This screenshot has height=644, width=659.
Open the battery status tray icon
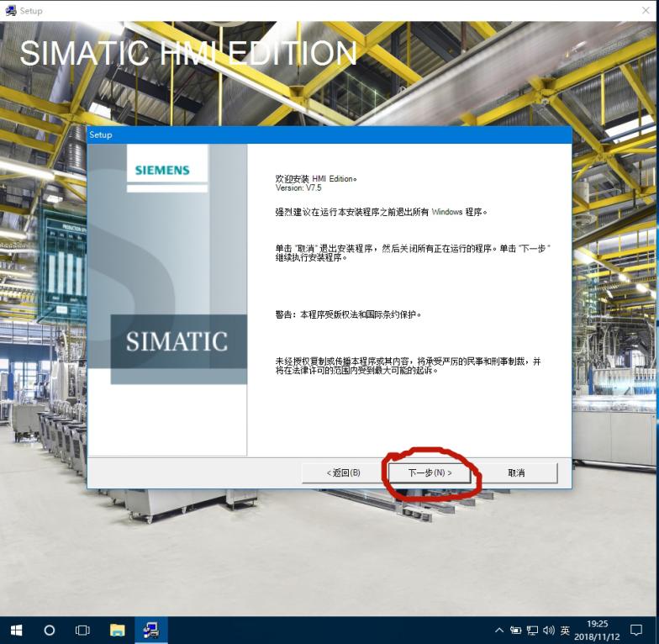(x=515, y=631)
